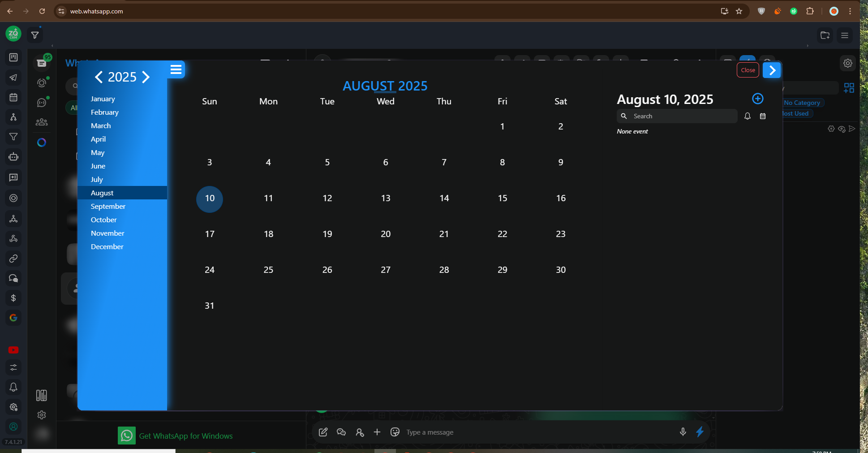Open the chatbot tool in the sidebar
The image size is (868, 453).
tap(13, 157)
